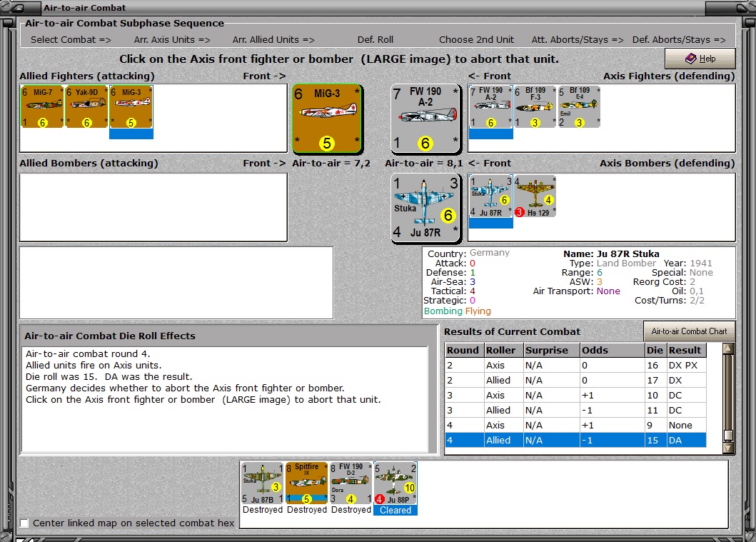Select the round 3 Allied row with die 11
756x542 pixels.
point(575,411)
